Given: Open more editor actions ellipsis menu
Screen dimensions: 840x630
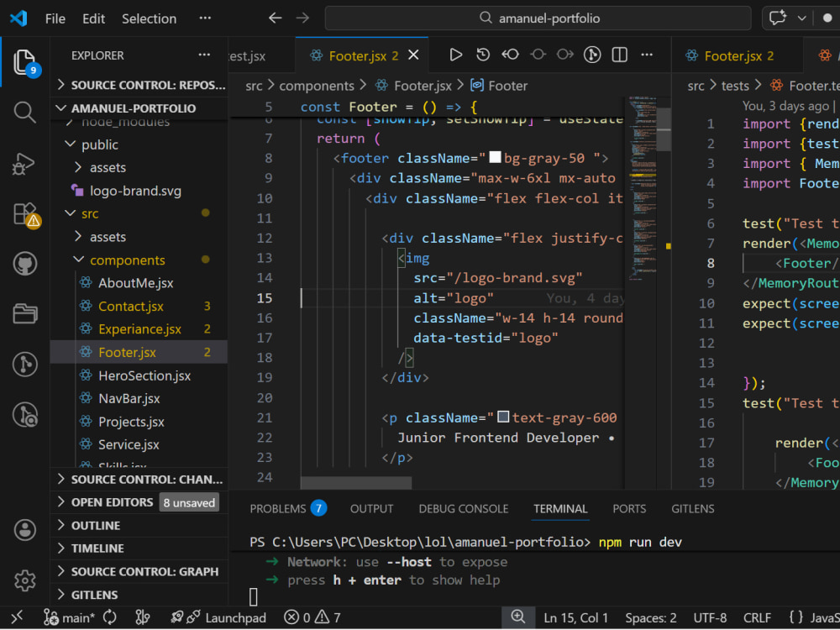Looking at the screenshot, I should point(647,55).
